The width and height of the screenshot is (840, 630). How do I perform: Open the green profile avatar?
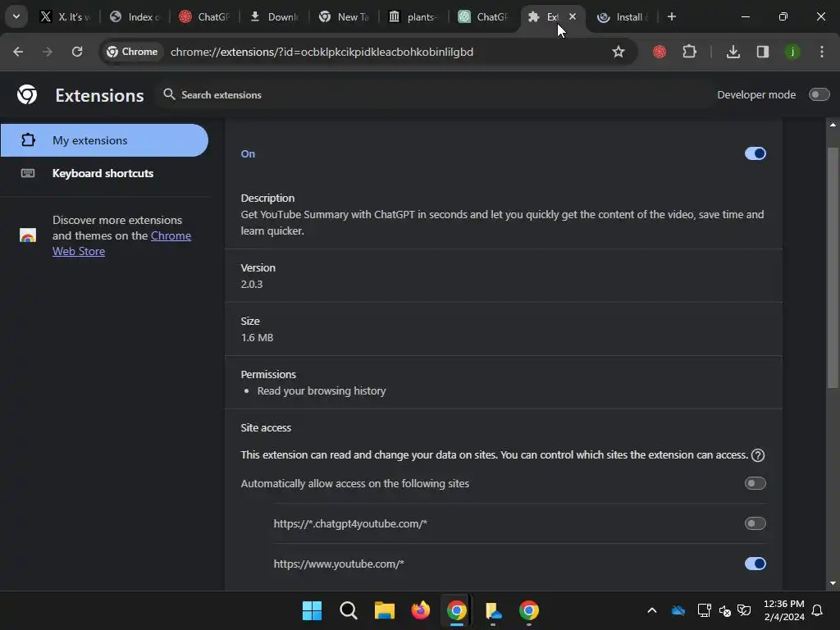click(x=792, y=52)
